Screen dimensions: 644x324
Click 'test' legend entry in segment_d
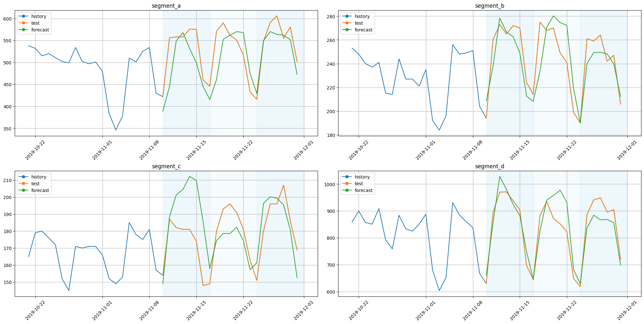353,184
